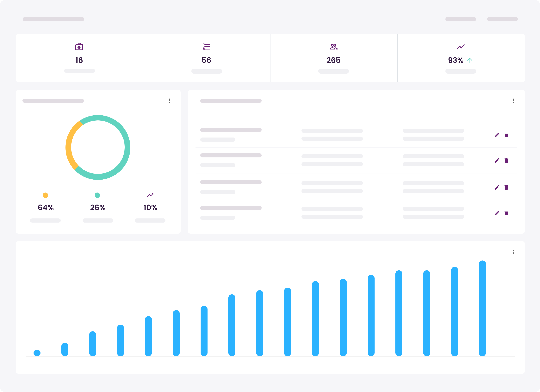This screenshot has width=540, height=392.
Task: Select the trend arrow icon above the 10% label
Action: click(x=150, y=195)
